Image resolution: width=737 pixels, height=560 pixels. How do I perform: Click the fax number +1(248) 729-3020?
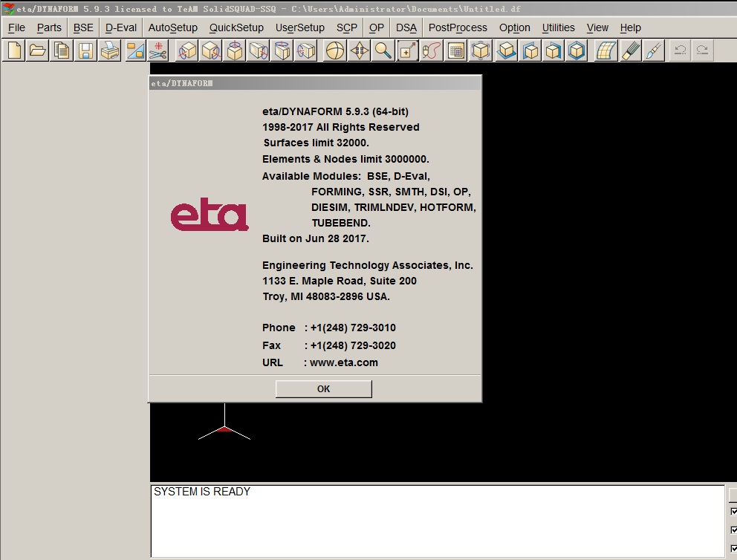coord(353,346)
